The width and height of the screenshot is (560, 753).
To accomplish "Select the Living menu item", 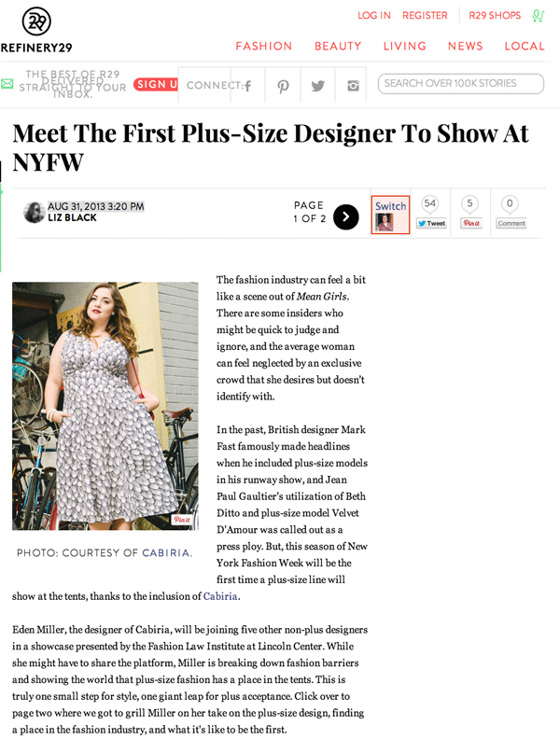I will click(404, 46).
